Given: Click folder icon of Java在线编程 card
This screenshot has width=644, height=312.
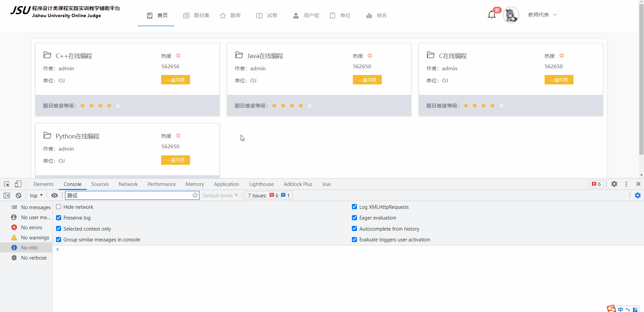Looking at the screenshot, I should [239, 55].
